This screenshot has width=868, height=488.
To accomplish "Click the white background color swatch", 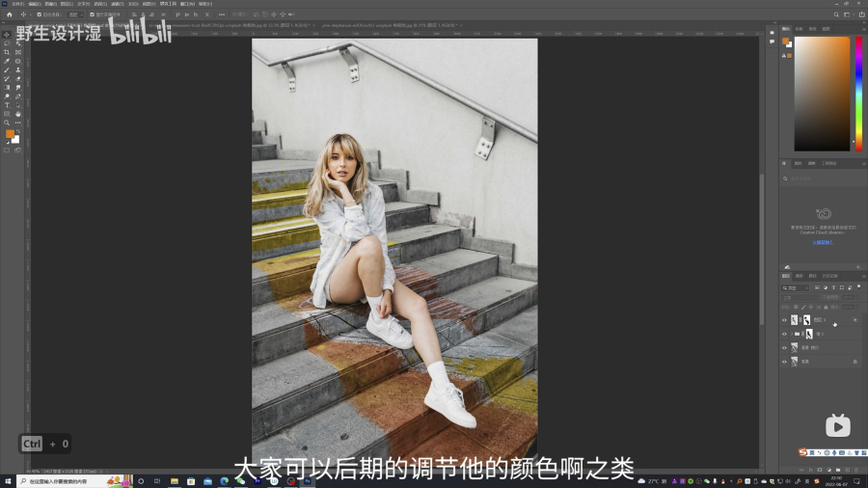I will (x=16, y=140).
